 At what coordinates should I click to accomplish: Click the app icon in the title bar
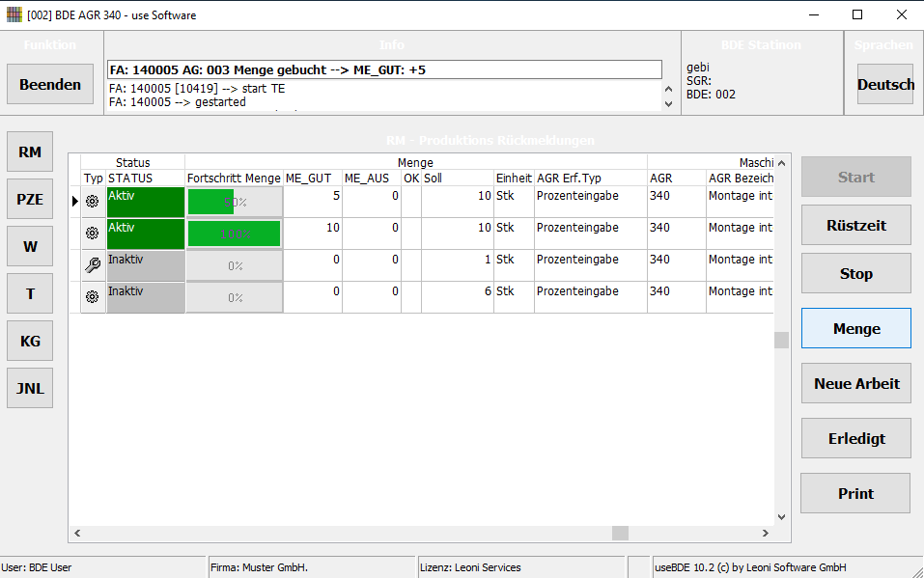click(x=14, y=14)
